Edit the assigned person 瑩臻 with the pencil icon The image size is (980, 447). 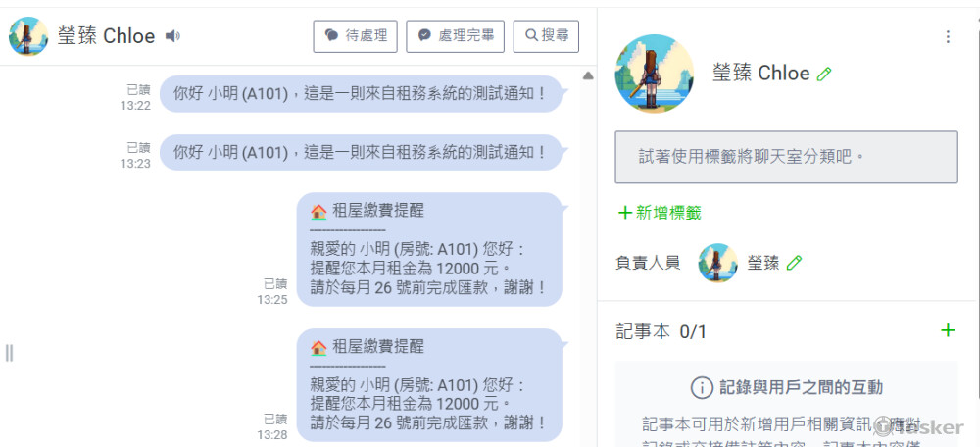click(x=794, y=263)
